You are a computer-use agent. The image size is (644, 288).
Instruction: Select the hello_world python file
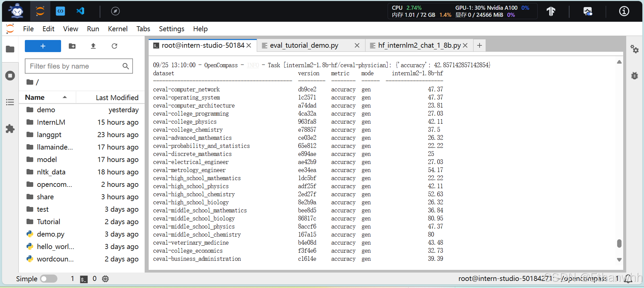point(82,247)
